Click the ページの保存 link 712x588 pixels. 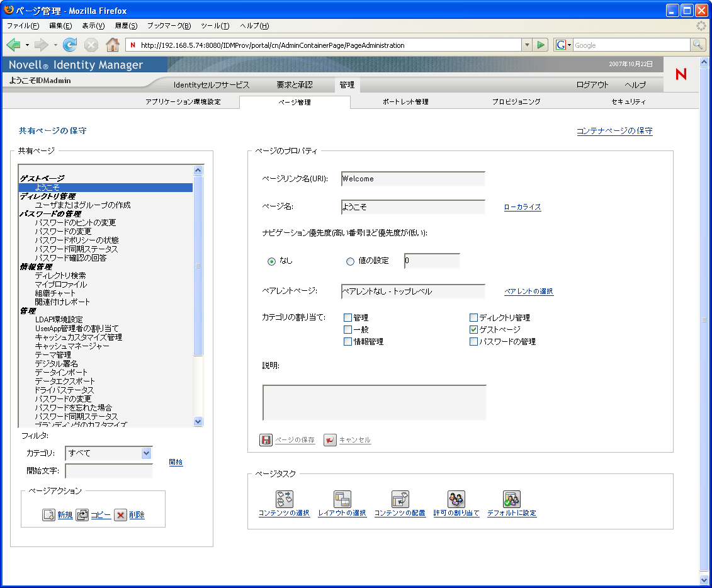click(x=295, y=440)
